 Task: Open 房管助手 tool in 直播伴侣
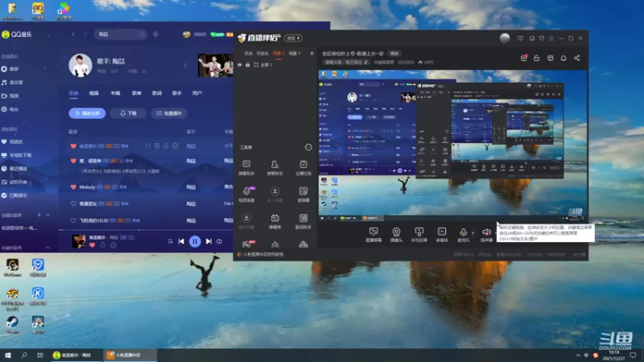[x=275, y=168]
